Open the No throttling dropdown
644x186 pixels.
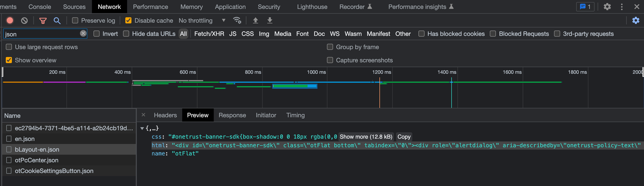202,21
